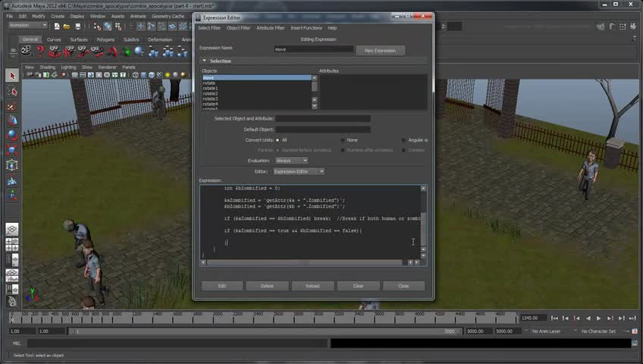The height and width of the screenshot is (364, 643).
Task: Select the Universal manipulator tool
Action: (x=12, y=165)
